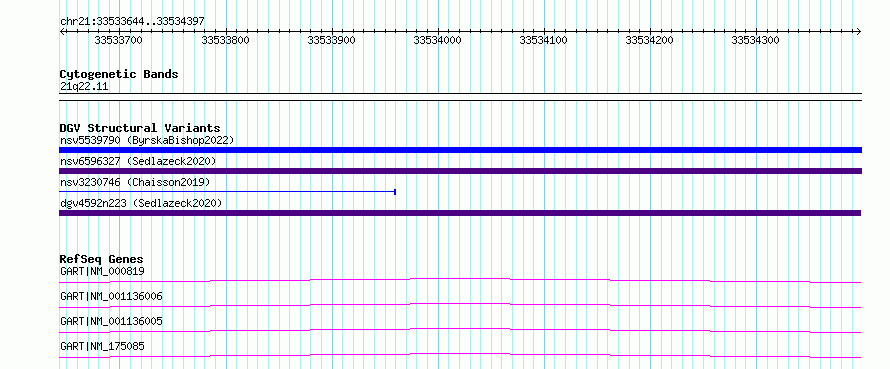Open the GART|NM_175085 transcript label

(102, 346)
